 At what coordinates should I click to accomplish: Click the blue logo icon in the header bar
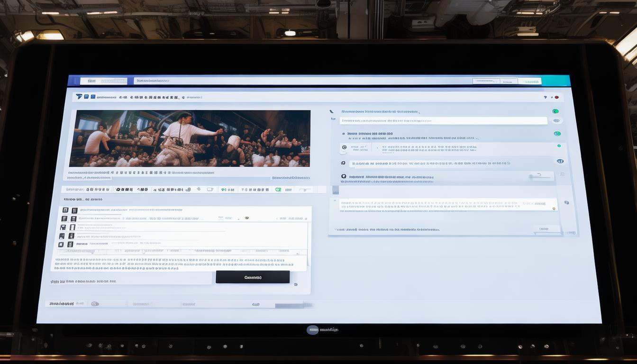(x=79, y=97)
